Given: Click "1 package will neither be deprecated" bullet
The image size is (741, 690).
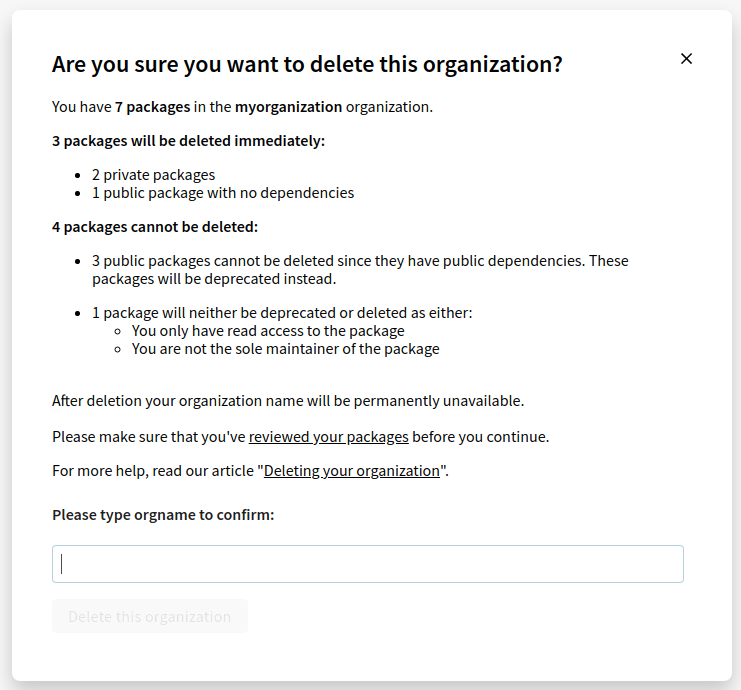Looking at the screenshot, I should tap(281, 313).
